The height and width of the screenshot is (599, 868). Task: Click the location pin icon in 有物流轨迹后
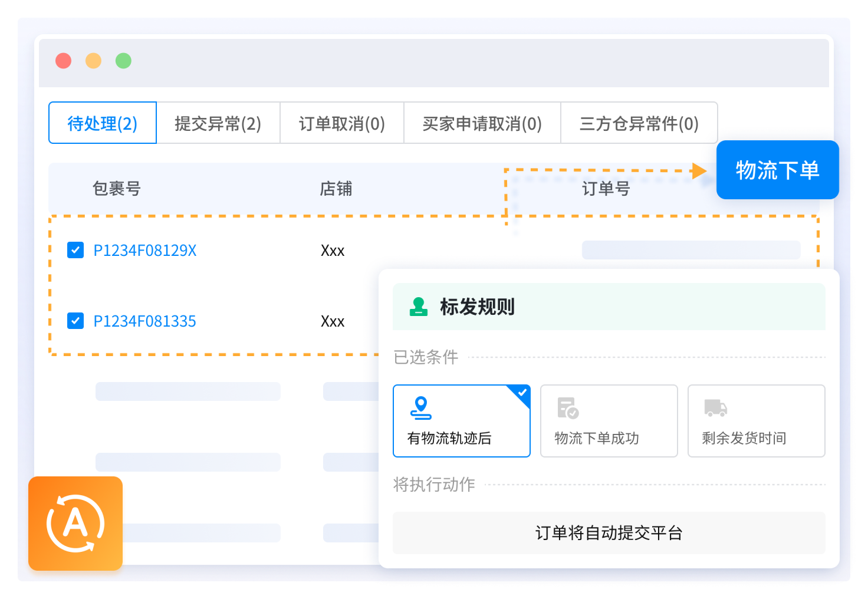pyautogui.click(x=420, y=407)
